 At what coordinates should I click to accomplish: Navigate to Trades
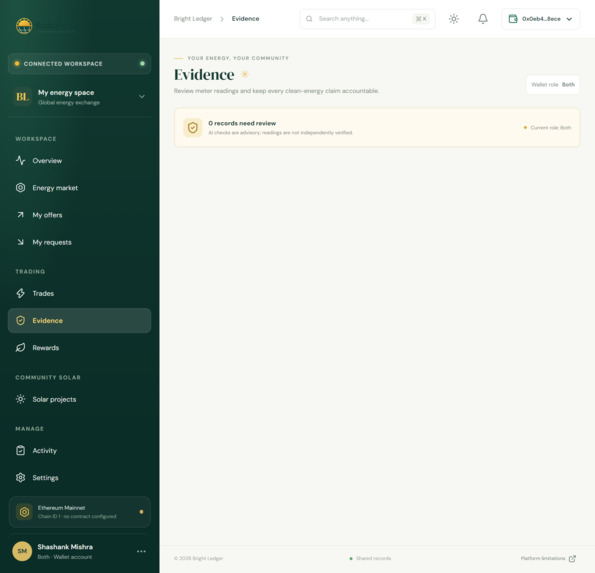point(79,293)
